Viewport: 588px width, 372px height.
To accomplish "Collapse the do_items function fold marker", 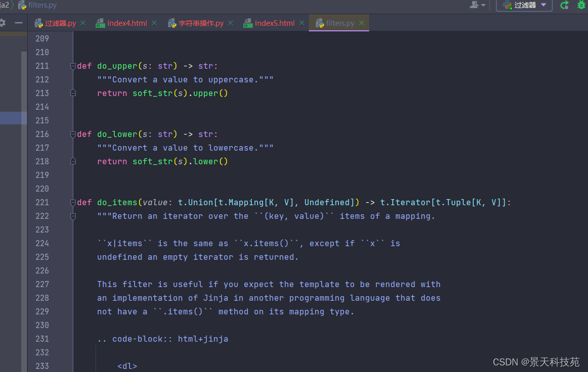I will tap(73, 203).
